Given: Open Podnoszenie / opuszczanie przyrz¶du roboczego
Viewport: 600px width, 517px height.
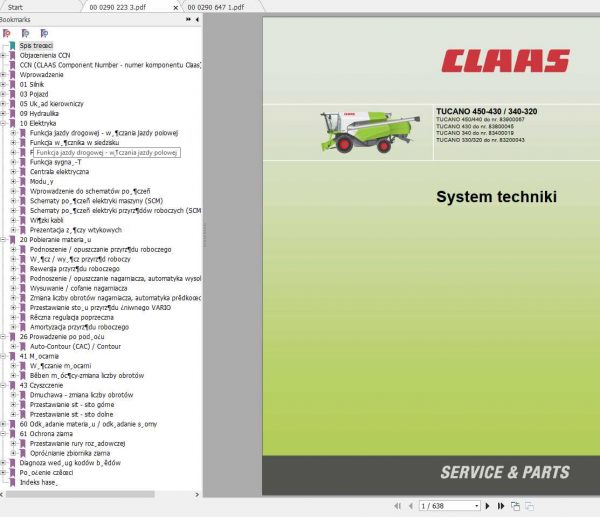Looking at the screenshot, I should pos(101,250).
